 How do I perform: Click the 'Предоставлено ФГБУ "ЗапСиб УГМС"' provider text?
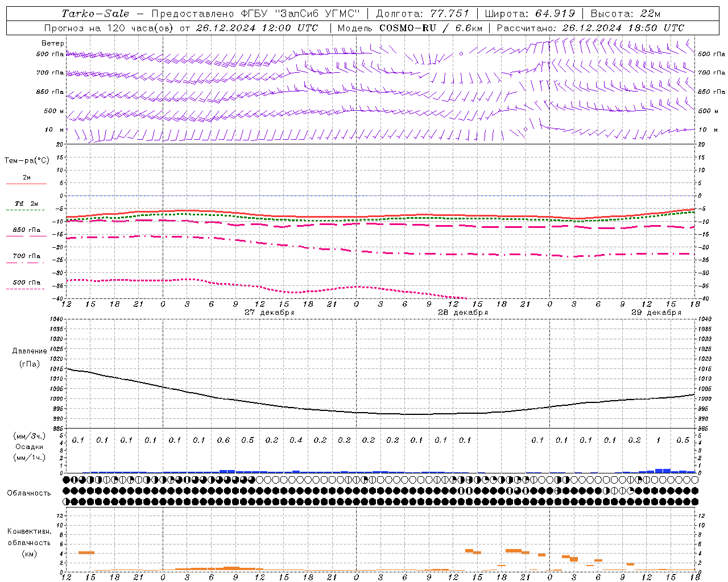point(256,14)
